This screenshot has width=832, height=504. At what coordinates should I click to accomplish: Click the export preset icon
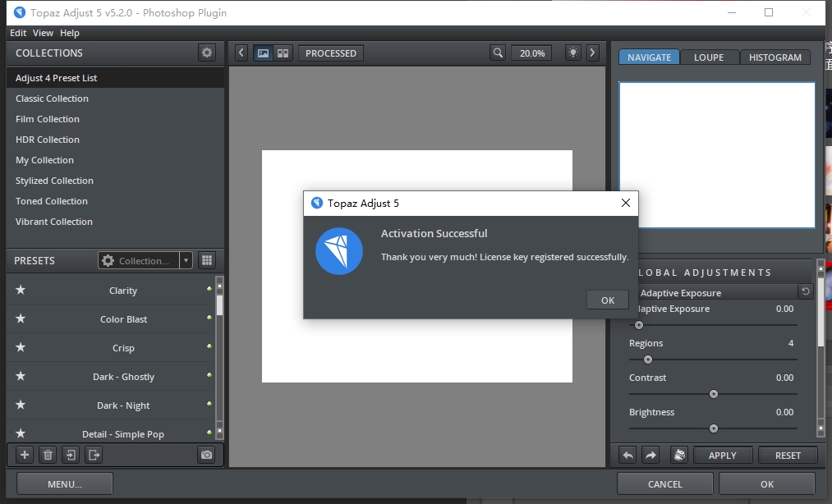pos(94,455)
